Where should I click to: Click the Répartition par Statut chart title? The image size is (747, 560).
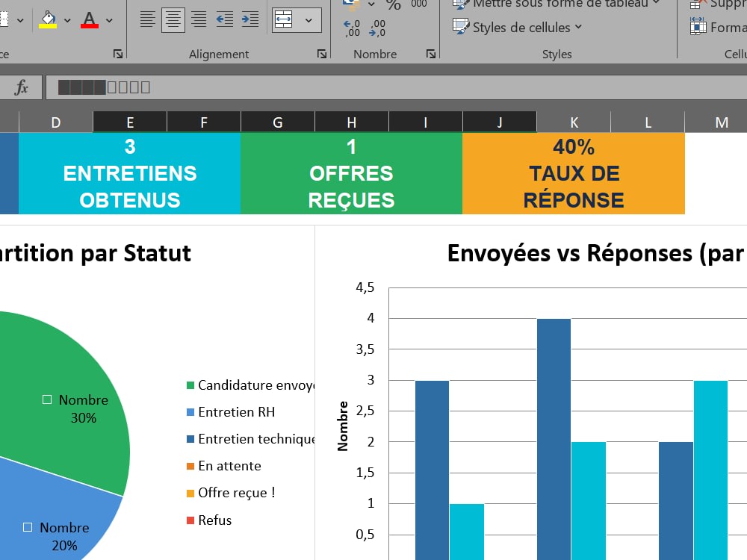pyautogui.click(x=96, y=253)
